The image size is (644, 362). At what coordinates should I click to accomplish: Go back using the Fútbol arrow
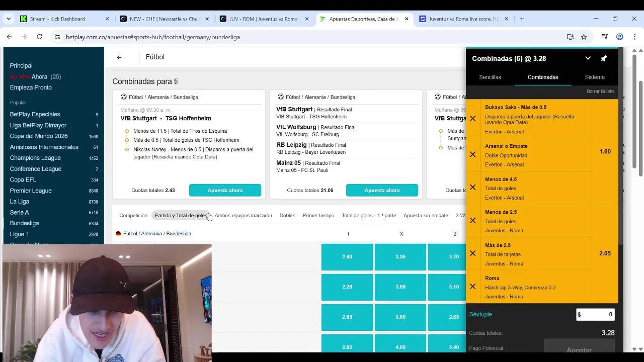point(119,57)
